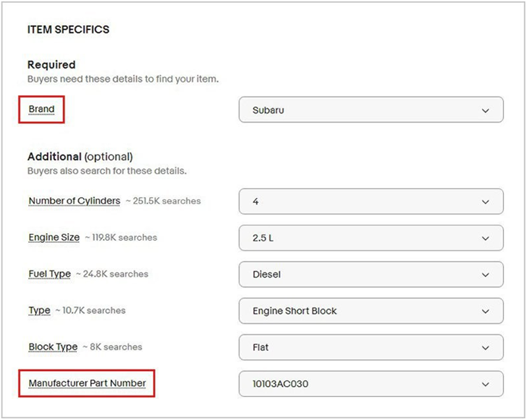Open the Brand dropdown showing Subaru
This screenshot has width=527, height=420.
(x=371, y=110)
